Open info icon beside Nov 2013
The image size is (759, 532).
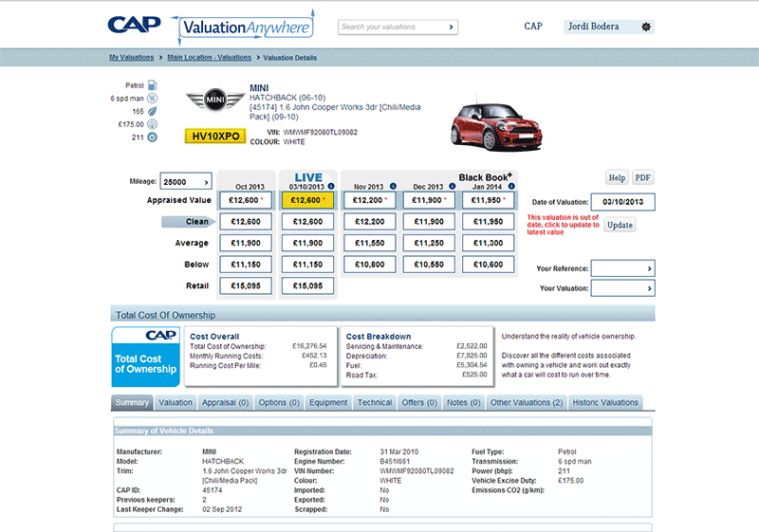tap(393, 186)
